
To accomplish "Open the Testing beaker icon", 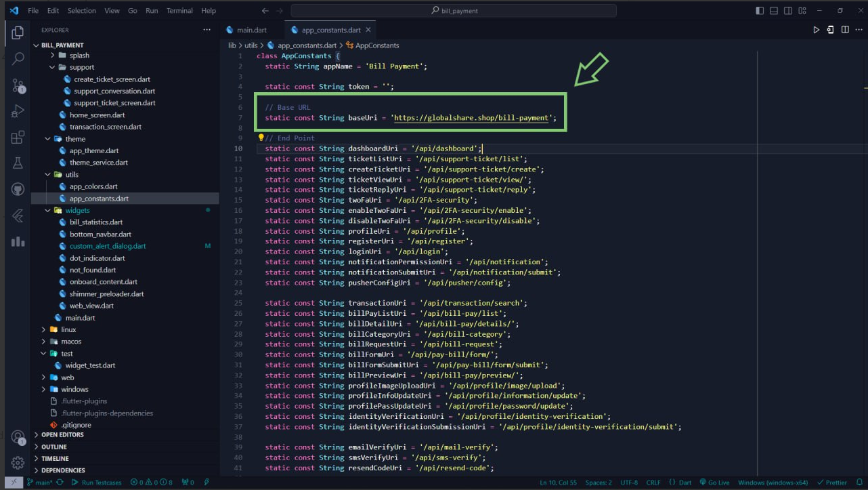I will (x=18, y=163).
